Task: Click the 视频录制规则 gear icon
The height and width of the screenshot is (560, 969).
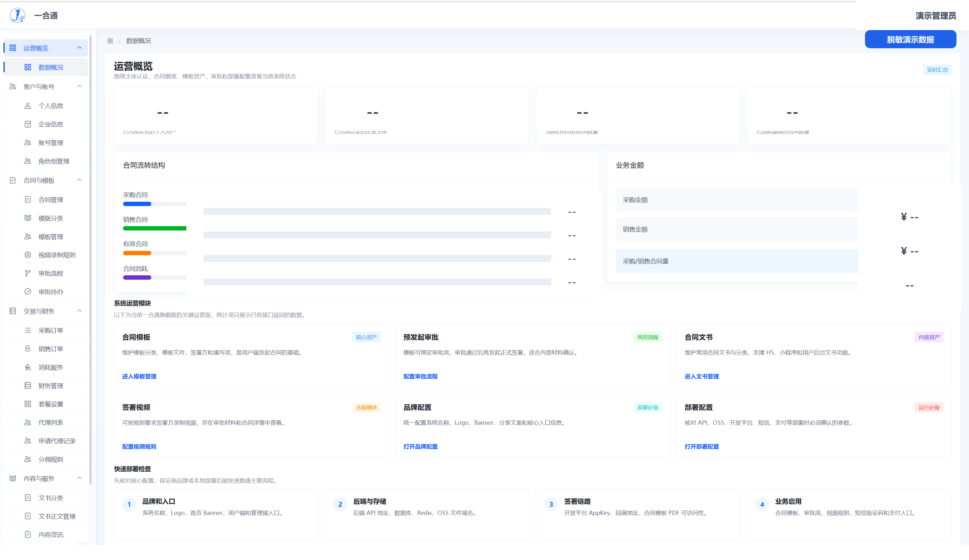Action: [28, 255]
